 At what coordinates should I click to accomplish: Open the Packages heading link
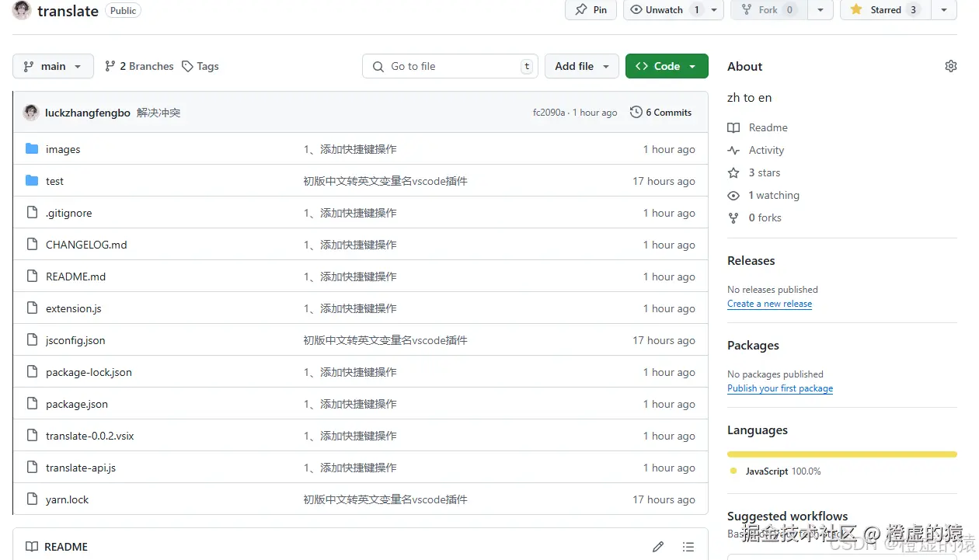point(753,346)
